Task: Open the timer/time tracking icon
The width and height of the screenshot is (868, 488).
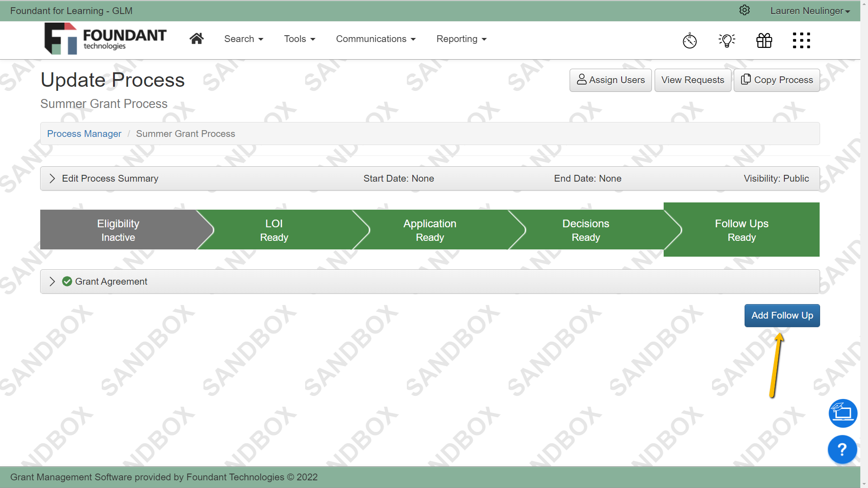Action: 689,40
